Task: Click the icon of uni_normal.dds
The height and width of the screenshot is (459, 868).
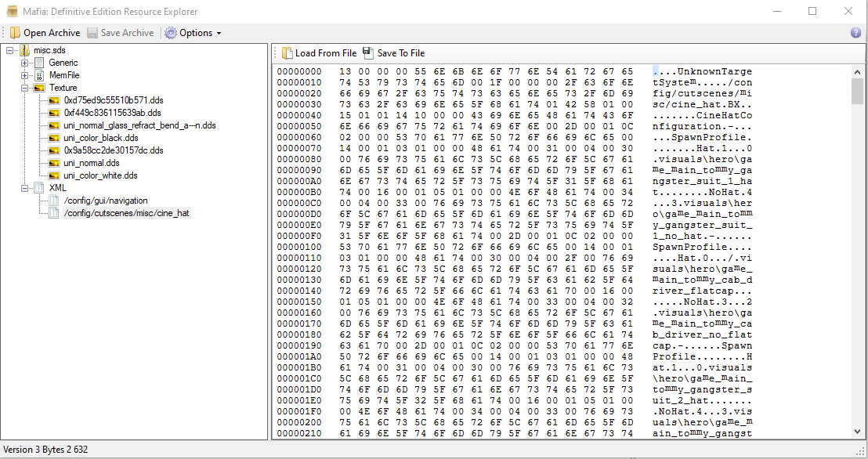Action: point(54,163)
